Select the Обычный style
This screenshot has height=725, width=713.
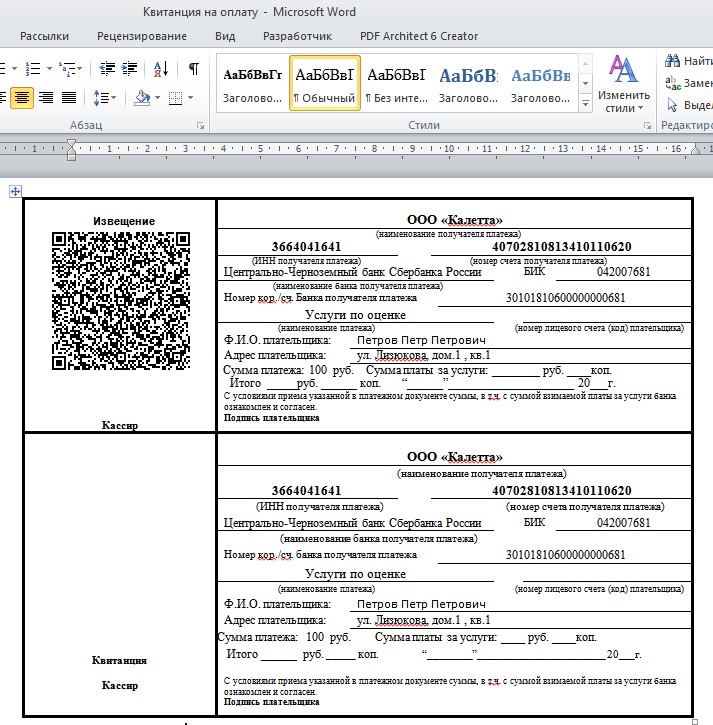325,83
